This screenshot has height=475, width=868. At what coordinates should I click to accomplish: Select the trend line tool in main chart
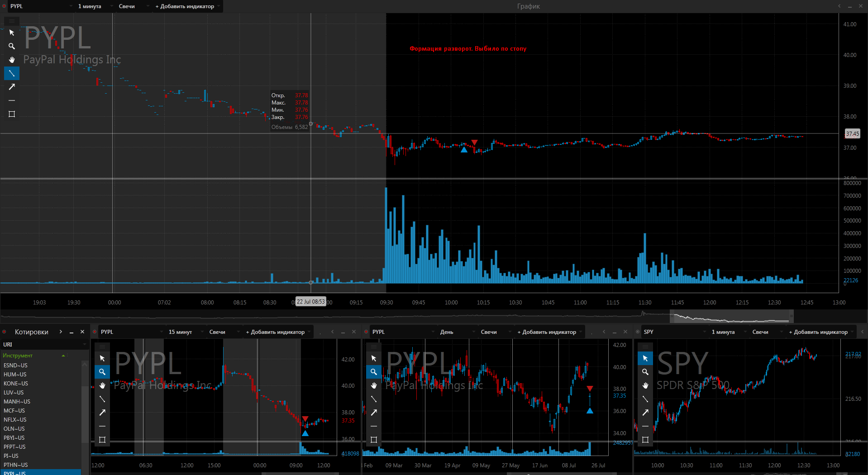coord(12,73)
